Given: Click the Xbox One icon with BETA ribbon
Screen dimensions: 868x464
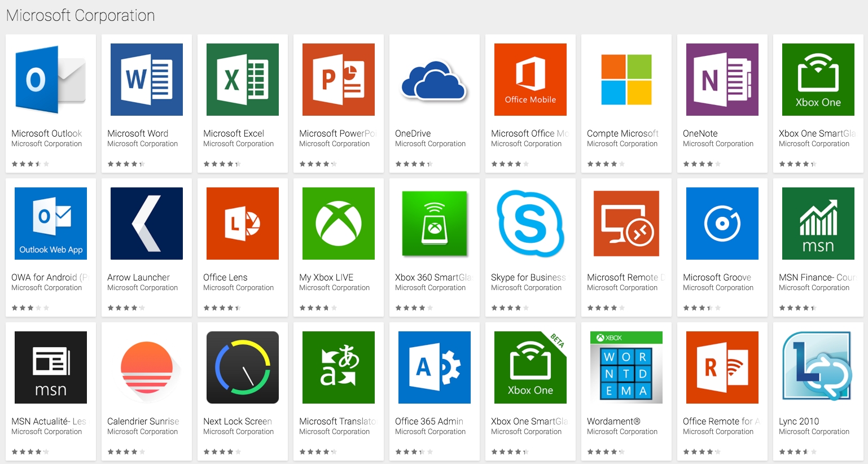Looking at the screenshot, I should click(x=531, y=367).
